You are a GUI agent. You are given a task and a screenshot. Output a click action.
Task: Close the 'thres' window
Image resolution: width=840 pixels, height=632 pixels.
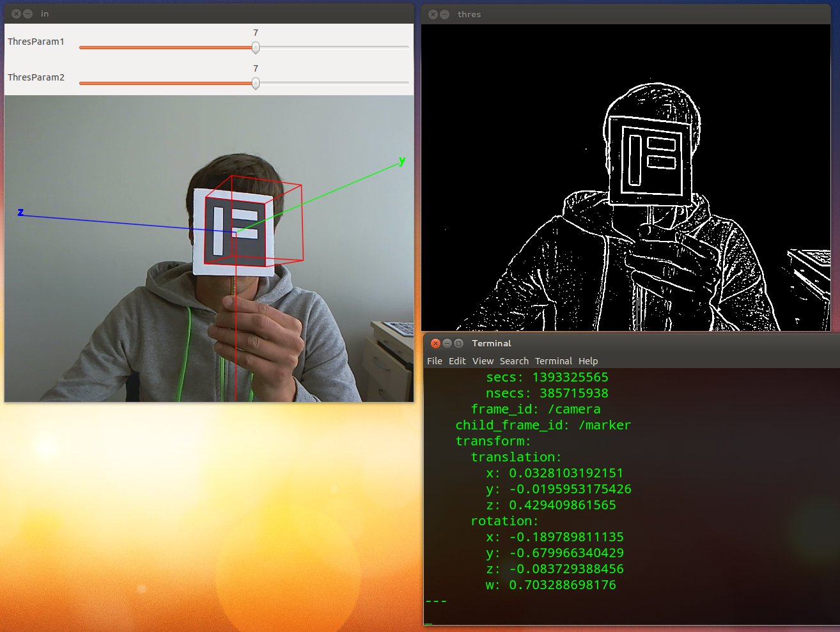(x=433, y=14)
